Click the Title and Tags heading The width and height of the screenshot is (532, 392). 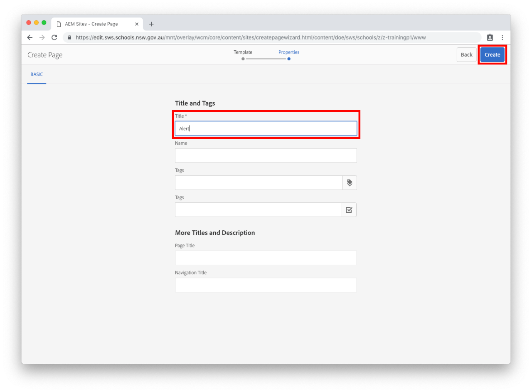195,103
